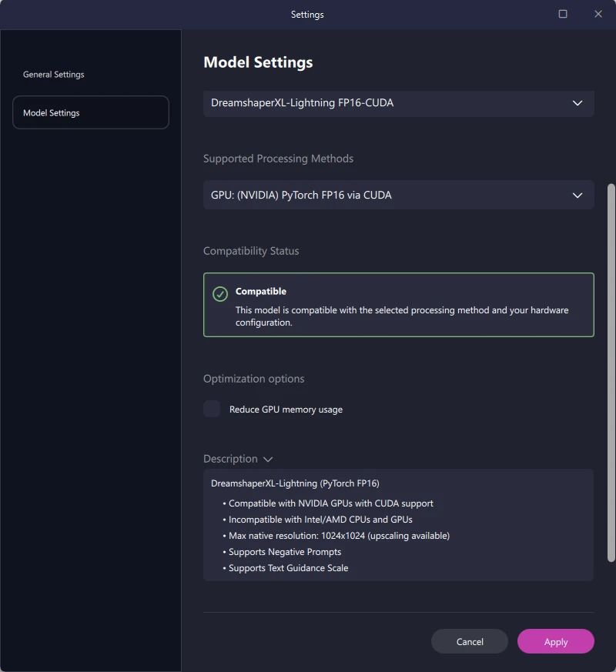The height and width of the screenshot is (672, 616).
Task: Open the DreamshaperXL-Lightning FP16-CUDA model dropdown
Action: pyautogui.click(x=398, y=103)
